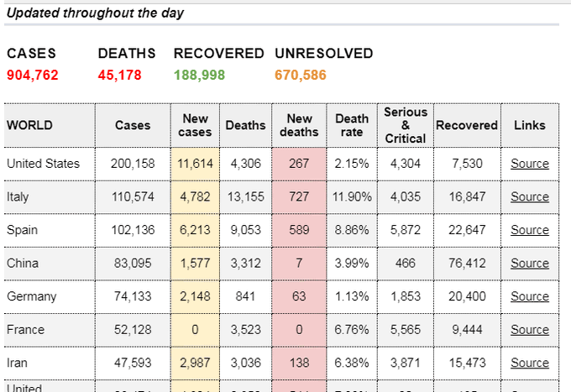Viewport: 571px width, 392px height.
Task: Click China recovered value 76,412
Action: tap(467, 264)
